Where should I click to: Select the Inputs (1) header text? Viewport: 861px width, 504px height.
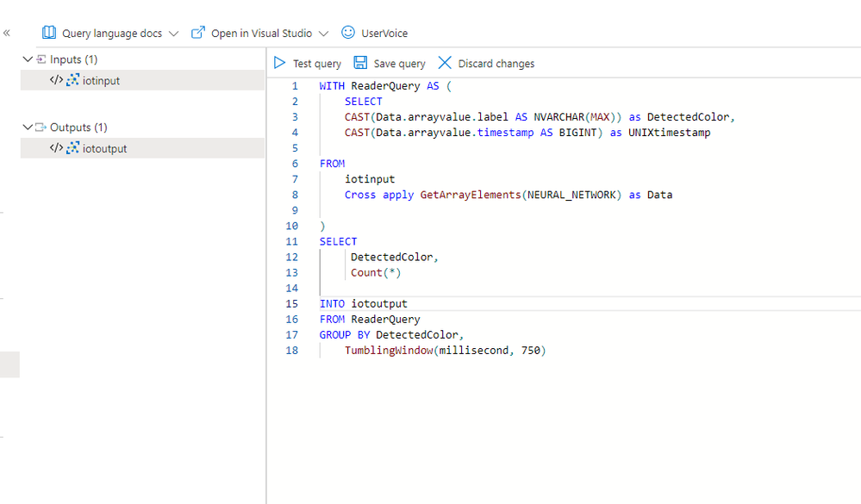coord(73,59)
